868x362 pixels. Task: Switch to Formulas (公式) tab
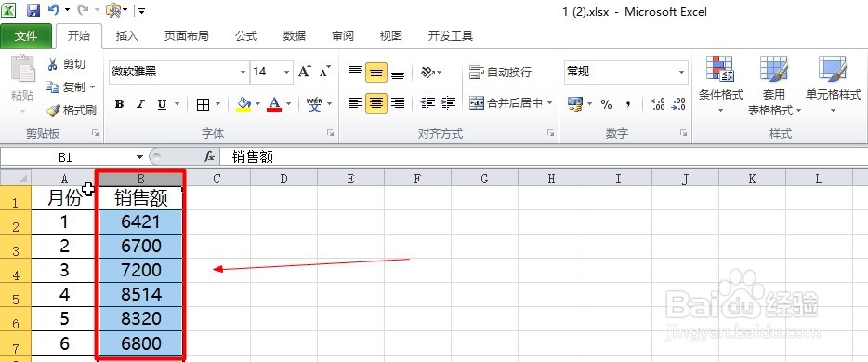(246, 36)
